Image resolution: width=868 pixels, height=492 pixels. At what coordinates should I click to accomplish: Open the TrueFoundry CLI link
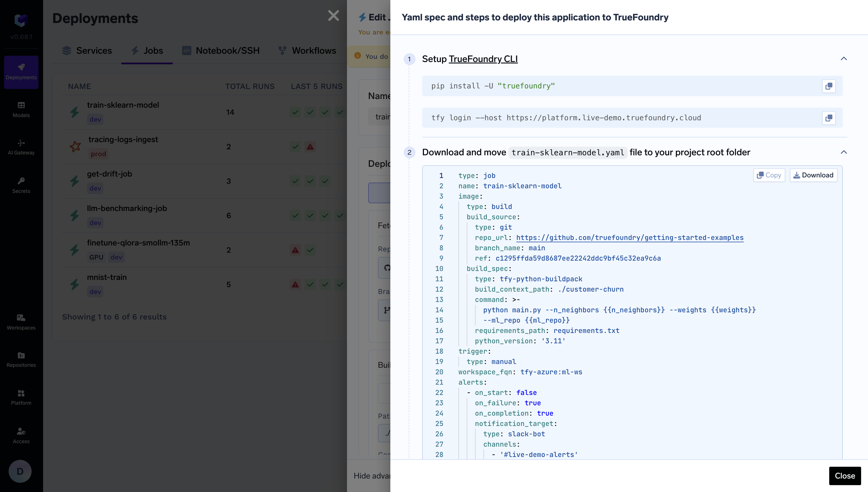click(483, 59)
